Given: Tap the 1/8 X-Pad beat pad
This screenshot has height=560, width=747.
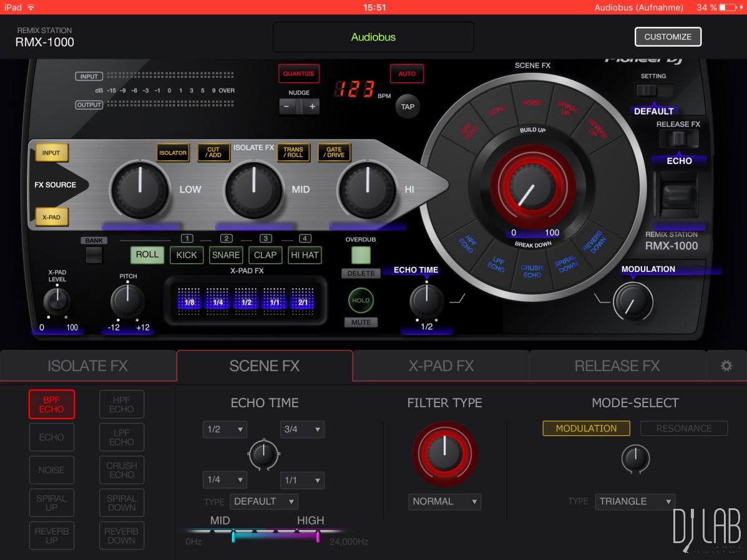Looking at the screenshot, I should coord(190,301).
